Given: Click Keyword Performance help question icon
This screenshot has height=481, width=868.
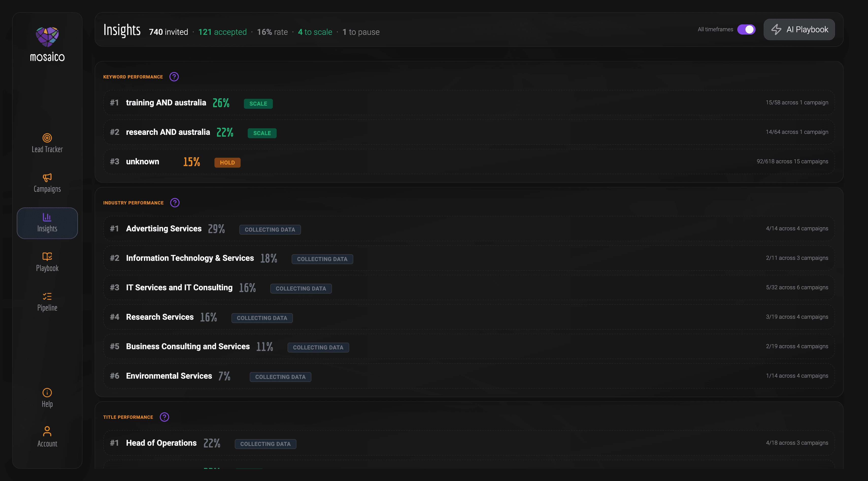Looking at the screenshot, I should pyautogui.click(x=174, y=77).
